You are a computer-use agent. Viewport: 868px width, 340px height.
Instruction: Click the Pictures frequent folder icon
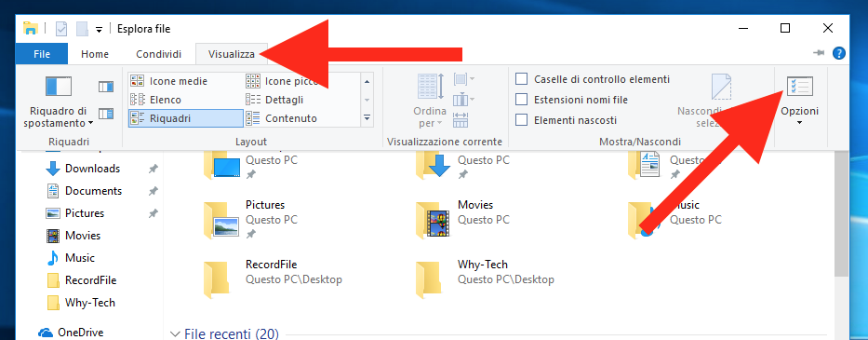[x=221, y=220]
